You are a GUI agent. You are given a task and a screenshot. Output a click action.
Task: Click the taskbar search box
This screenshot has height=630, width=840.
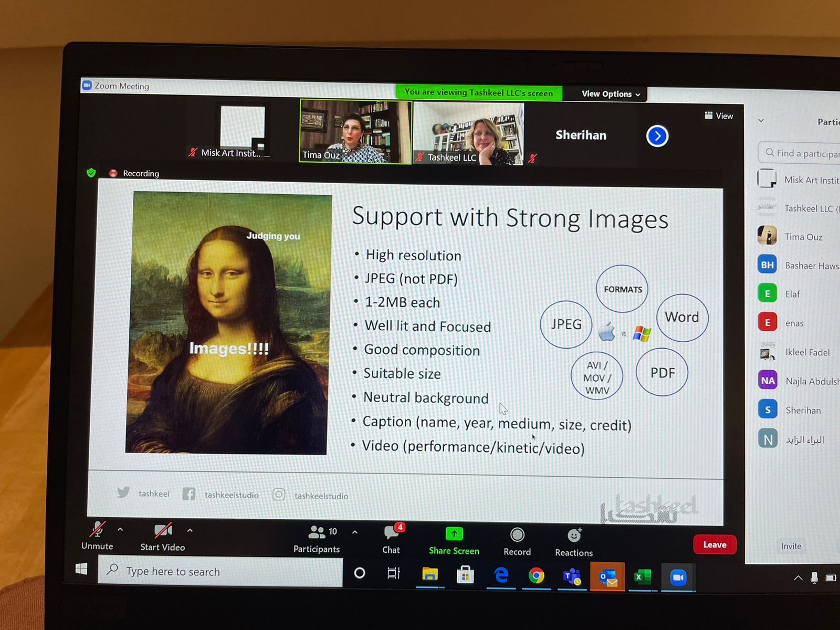click(220, 571)
